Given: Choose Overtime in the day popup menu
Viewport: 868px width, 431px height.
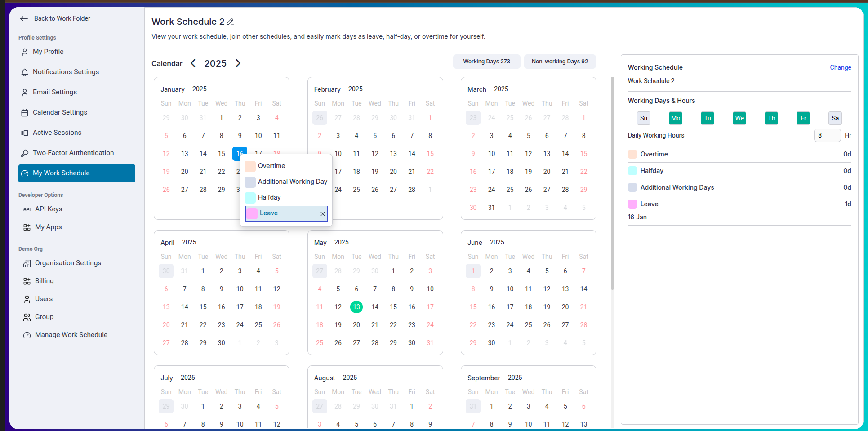Looking at the screenshot, I should [286, 166].
